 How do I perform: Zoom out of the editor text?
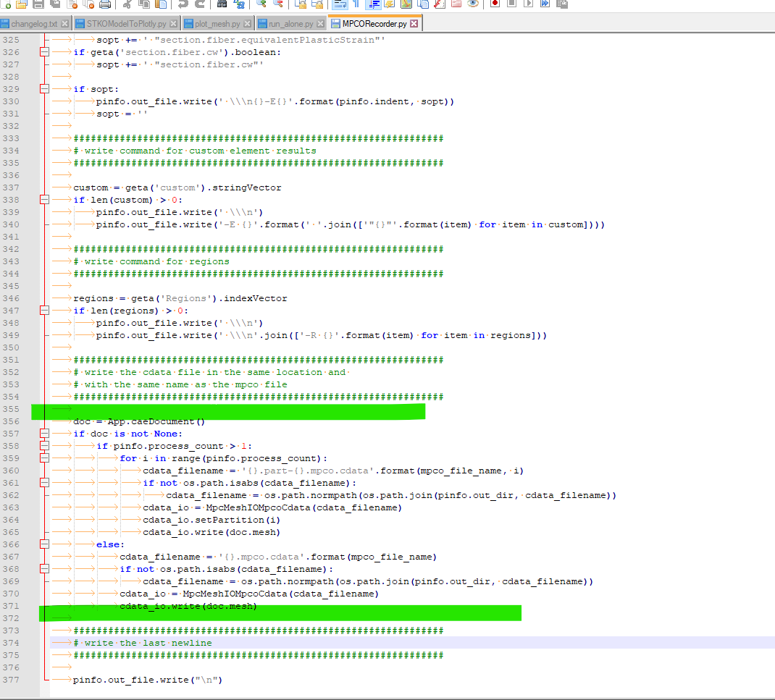click(x=278, y=4)
